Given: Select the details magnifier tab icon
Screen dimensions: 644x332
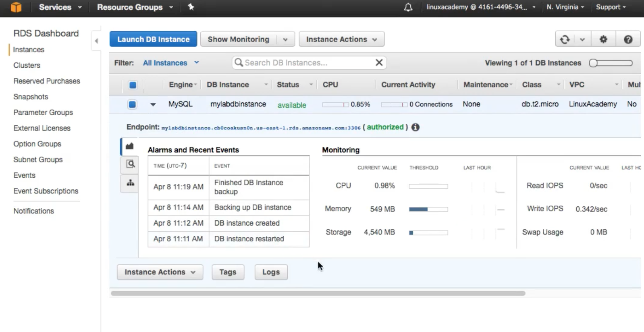Looking at the screenshot, I should point(130,164).
